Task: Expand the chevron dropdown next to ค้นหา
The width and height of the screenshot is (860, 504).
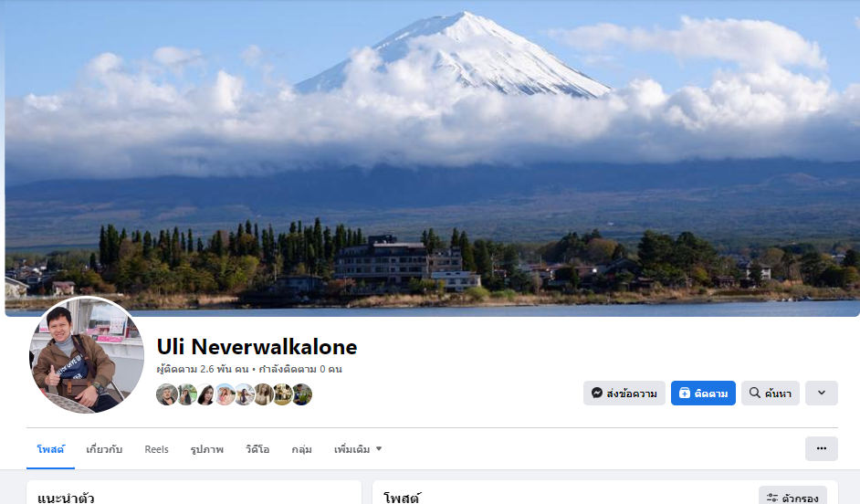Action: coord(821,394)
